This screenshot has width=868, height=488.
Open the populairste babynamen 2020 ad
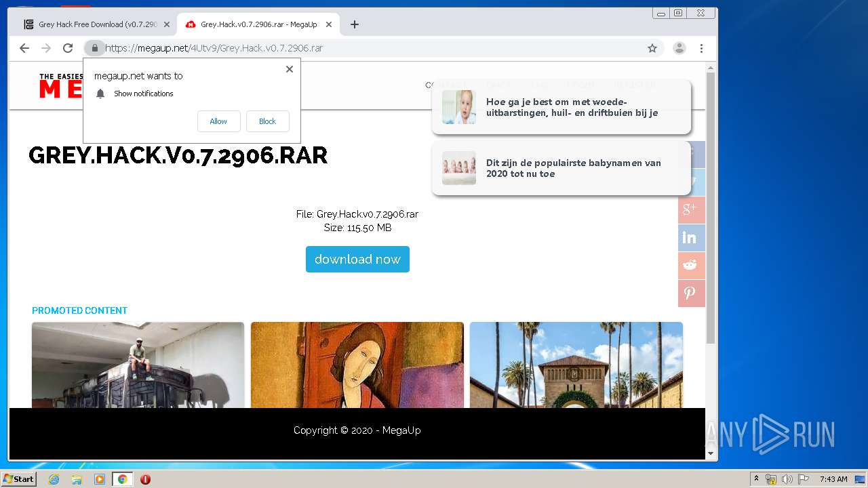click(561, 168)
